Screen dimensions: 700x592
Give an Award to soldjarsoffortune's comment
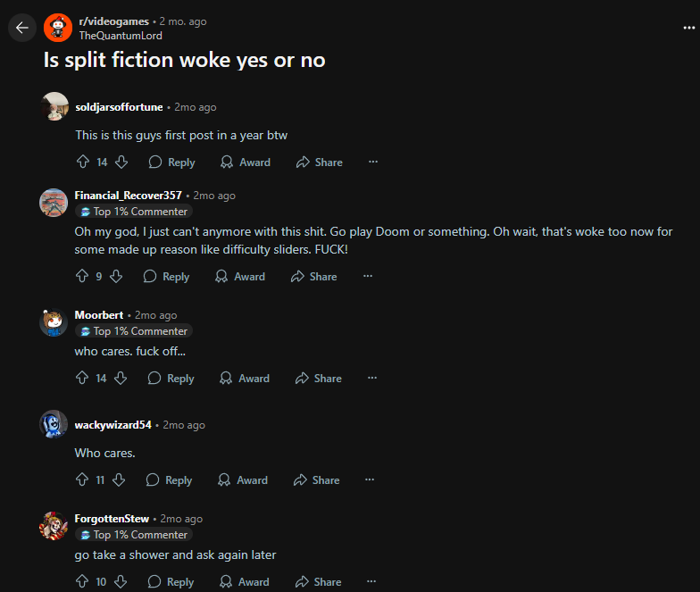coord(246,163)
